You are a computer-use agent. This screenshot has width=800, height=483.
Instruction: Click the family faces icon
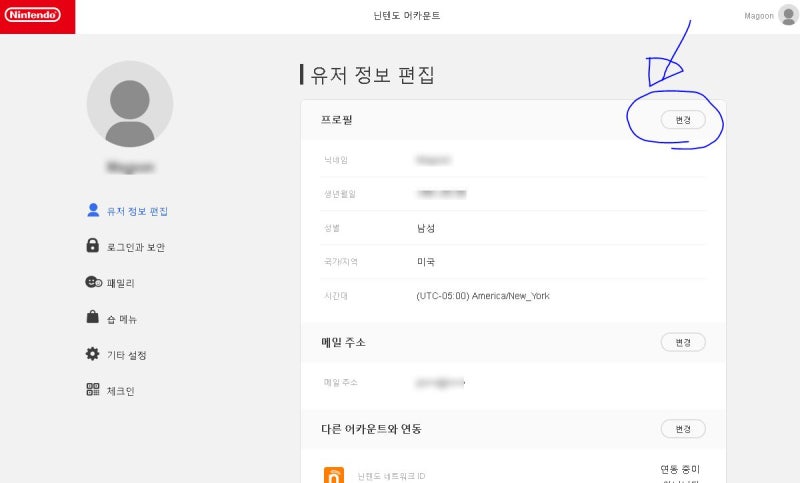[x=93, y=282]
